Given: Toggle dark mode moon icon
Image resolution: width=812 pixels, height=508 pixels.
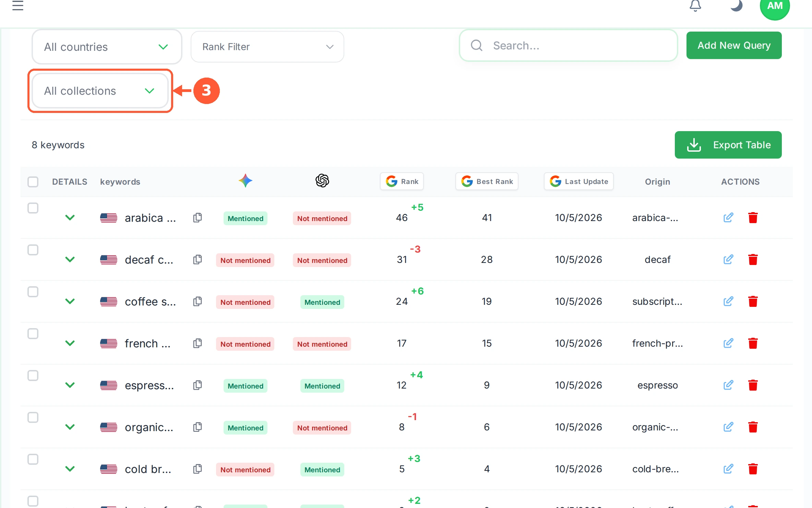Looking at the screenshot, I should point(736,5).
